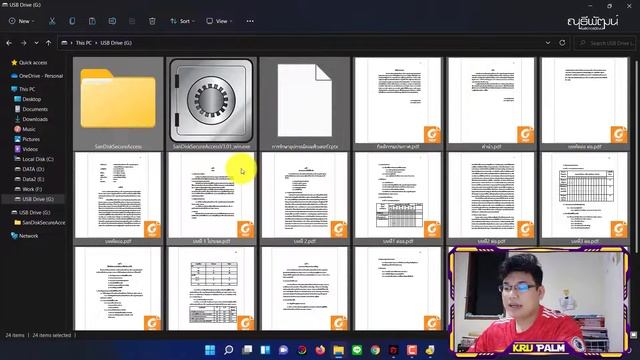640x360 pixels.
Task: Go back with the left arrow
Action: coord(9,43)
